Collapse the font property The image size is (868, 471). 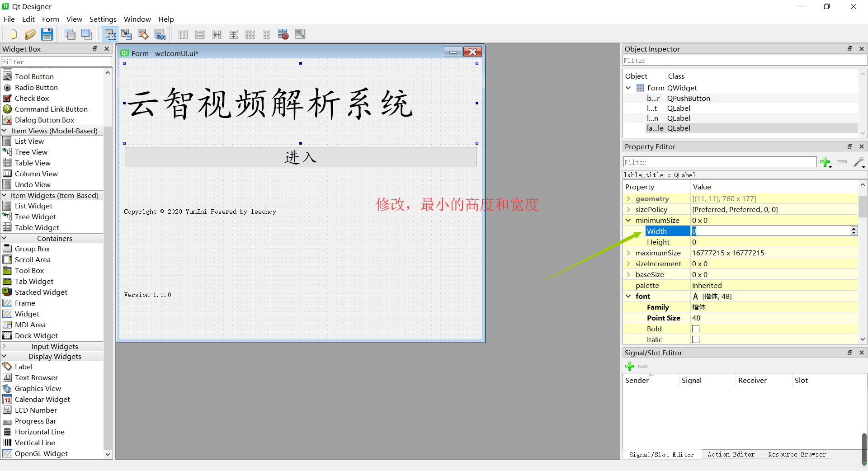click(628, 296)
